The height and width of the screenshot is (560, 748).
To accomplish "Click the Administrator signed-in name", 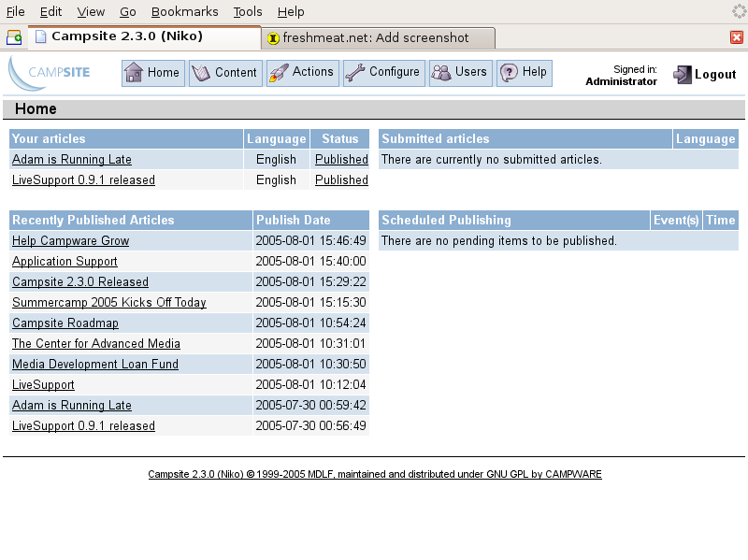I will pos(621,81).
